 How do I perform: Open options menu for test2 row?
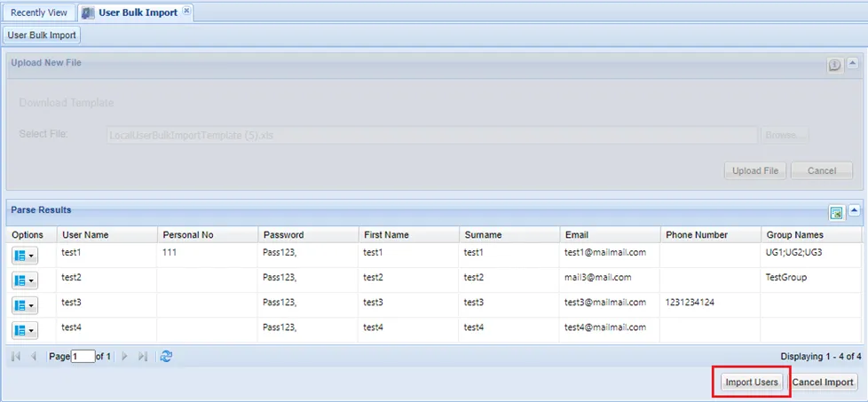tap(24, 280)
